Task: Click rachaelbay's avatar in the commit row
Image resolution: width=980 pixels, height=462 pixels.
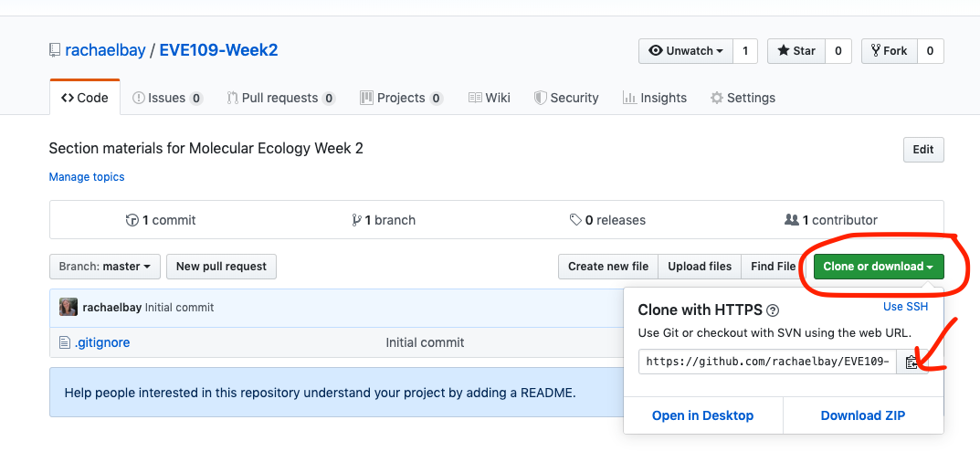Action: 68,307
